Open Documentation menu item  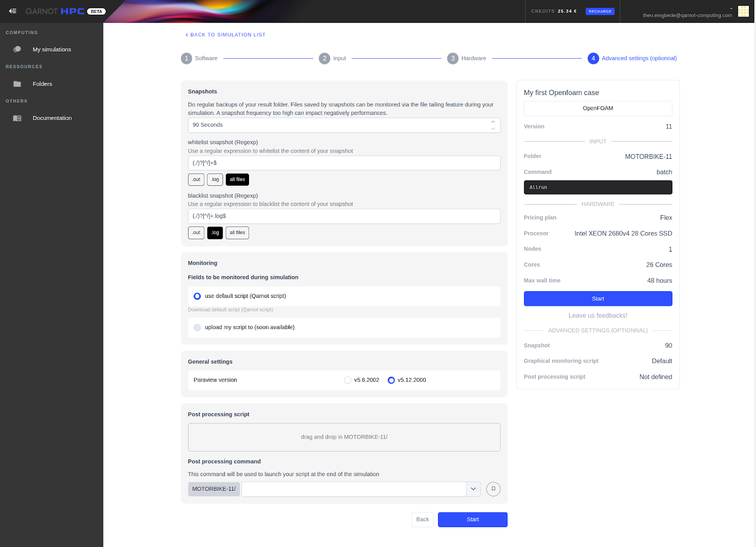pyautogui.click(x=52, y=118)
